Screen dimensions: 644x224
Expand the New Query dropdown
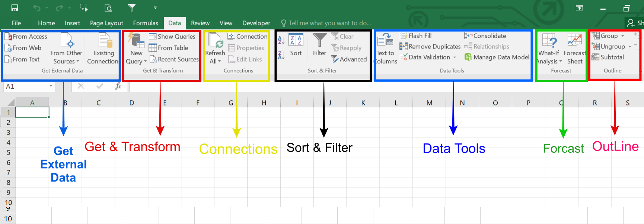click(x=136, y=48)
